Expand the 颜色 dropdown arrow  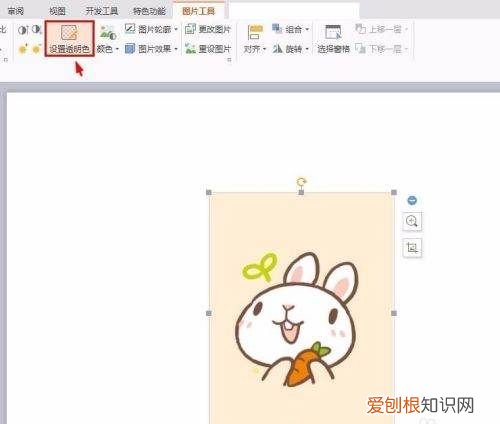(x=117, y=50)
